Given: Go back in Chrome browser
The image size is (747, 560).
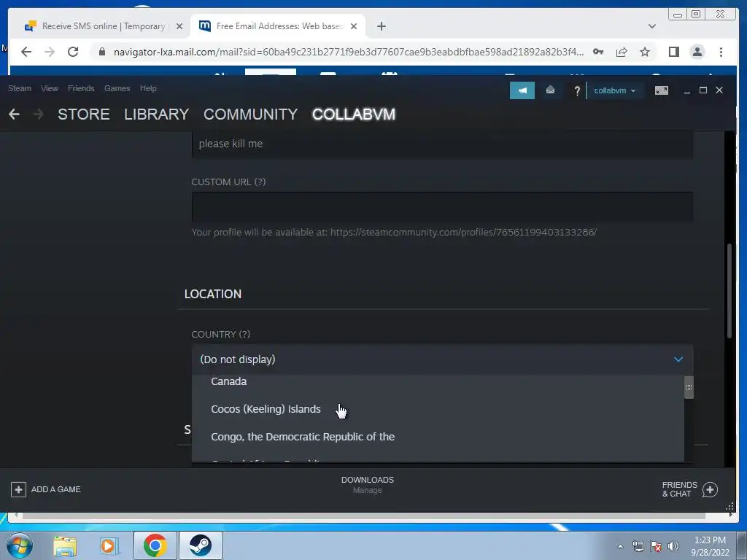Looking at the screenshot, I should (26, 52).
